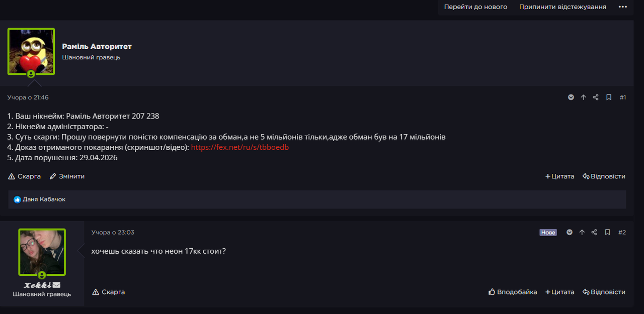Click the up arrow icon on post #2
The width and height of the screenshot is (644, 314).
tap(582, 232)
